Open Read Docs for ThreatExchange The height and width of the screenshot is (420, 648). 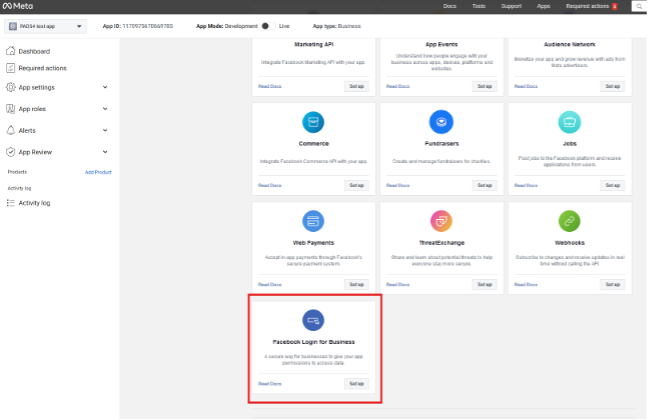tap(398, 285)
